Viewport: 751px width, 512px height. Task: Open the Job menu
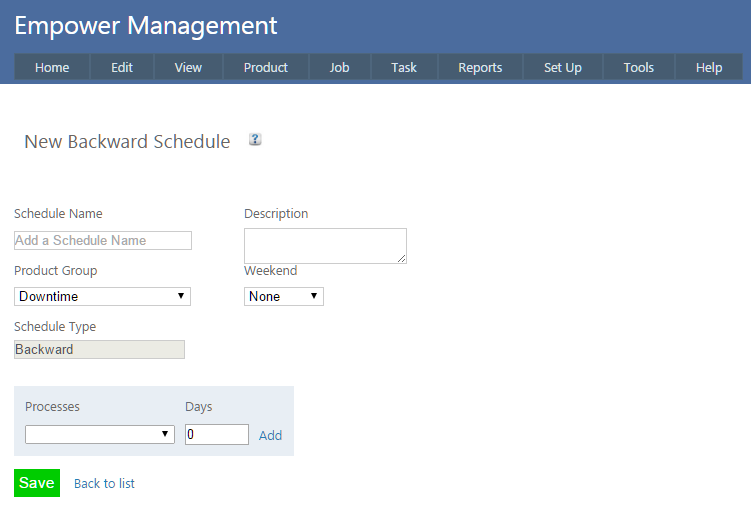(x=339, y=68)
